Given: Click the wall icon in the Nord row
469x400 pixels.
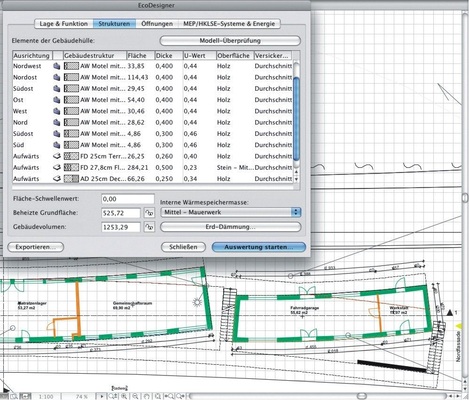Looking at the screenshot, I should click(57, 122).
